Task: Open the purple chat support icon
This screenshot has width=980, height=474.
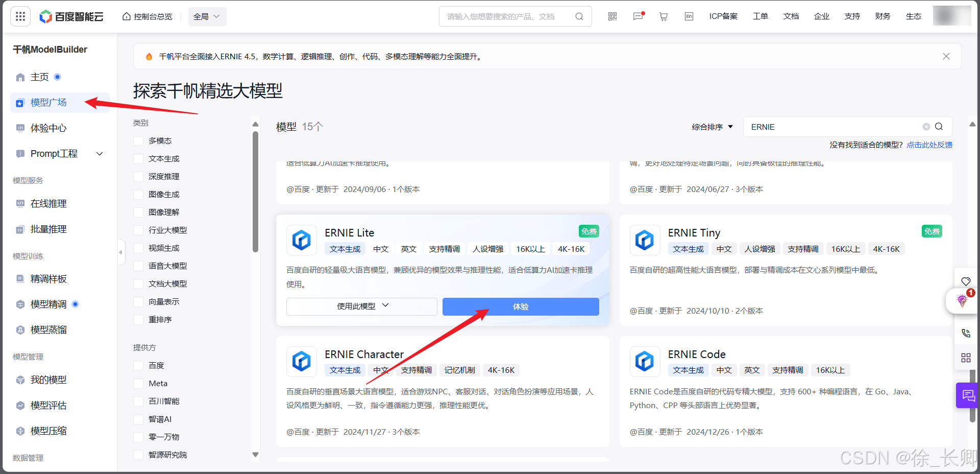Action: 968,395
